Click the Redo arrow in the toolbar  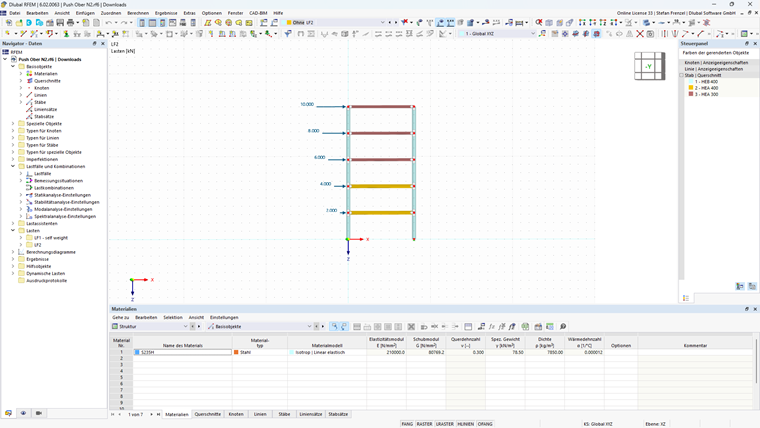click(124, 23)
